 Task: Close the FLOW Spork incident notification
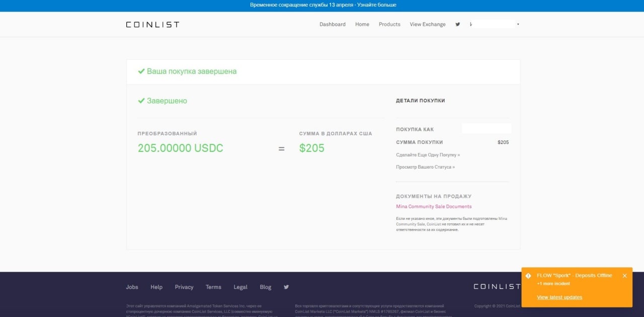[624, 276]
